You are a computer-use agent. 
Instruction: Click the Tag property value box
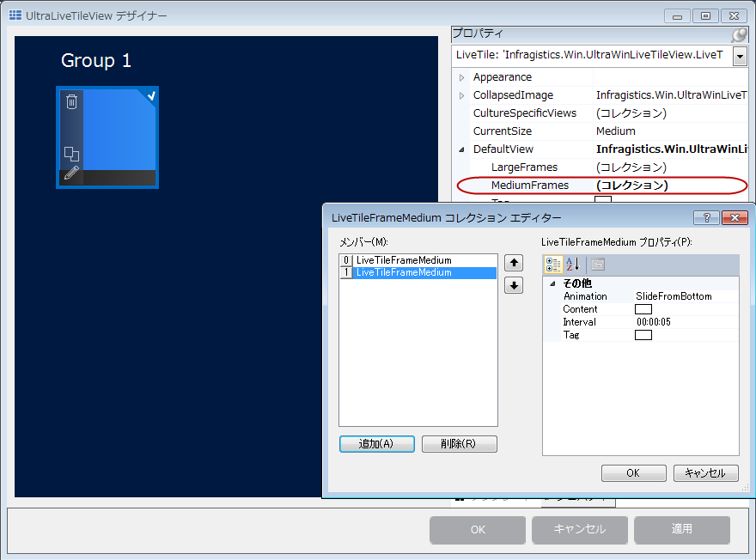pyautogui.click(x=644, y=334)
